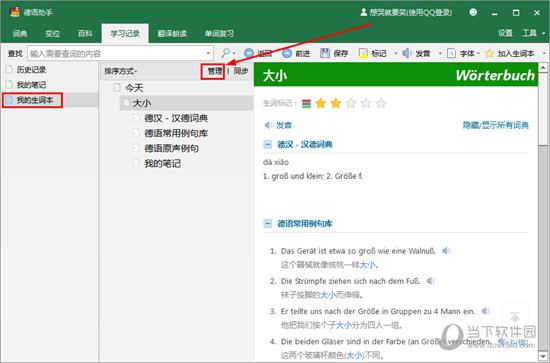
Task: Switch to the 词典 tab
Action: [x=20, y=34]
